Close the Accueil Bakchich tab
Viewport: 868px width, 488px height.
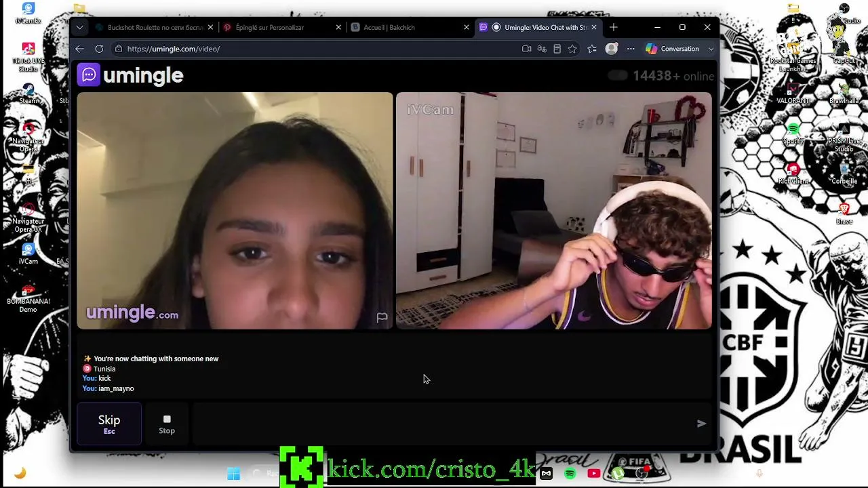466,27
